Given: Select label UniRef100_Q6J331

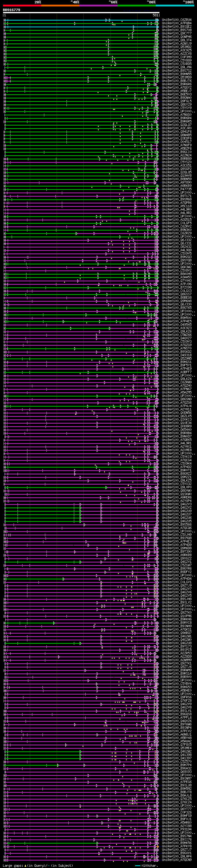Looking at the screenshot, I should (177, 243).
